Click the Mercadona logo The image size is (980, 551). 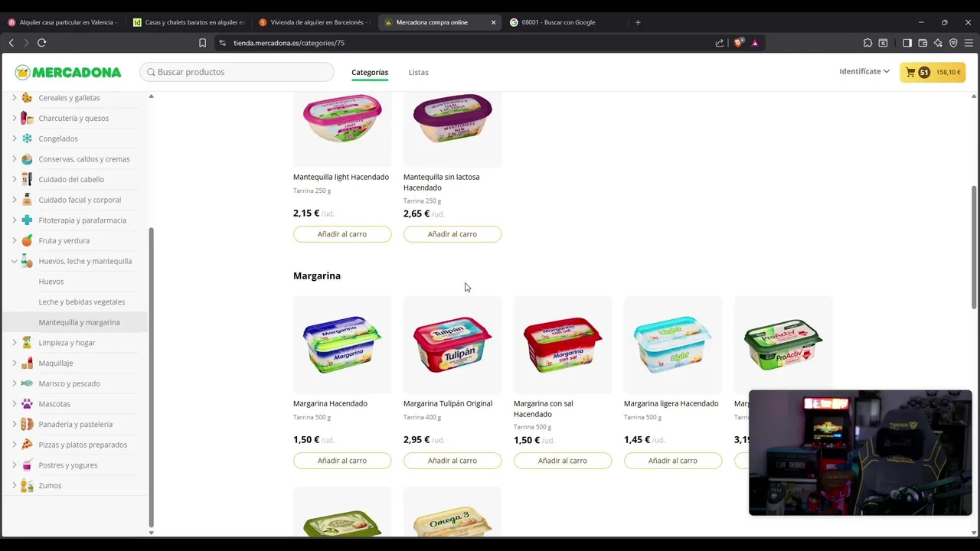(x=68, y=72)
